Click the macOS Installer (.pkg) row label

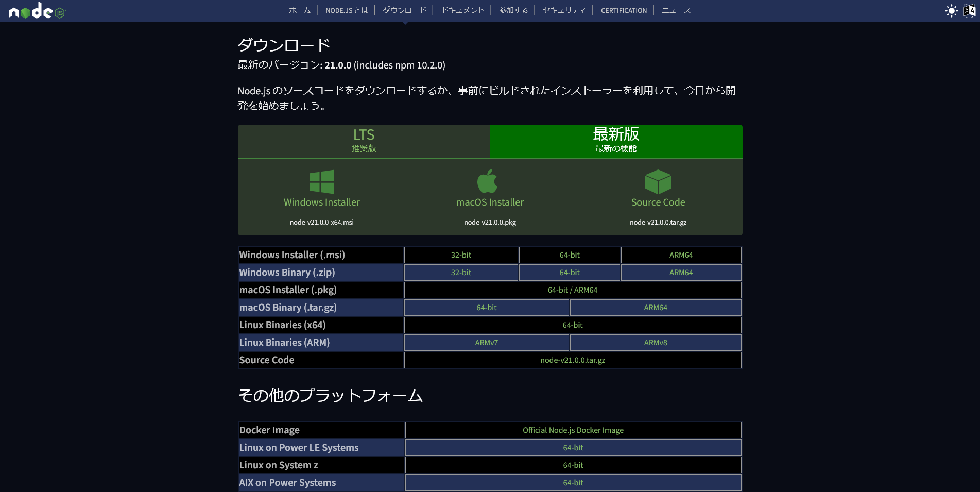[288, 290]
